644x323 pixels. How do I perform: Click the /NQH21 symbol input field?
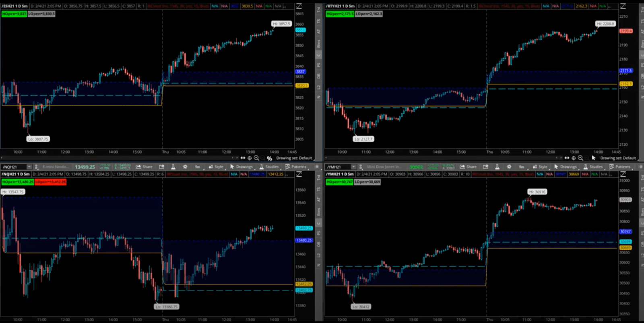point(14,167)
